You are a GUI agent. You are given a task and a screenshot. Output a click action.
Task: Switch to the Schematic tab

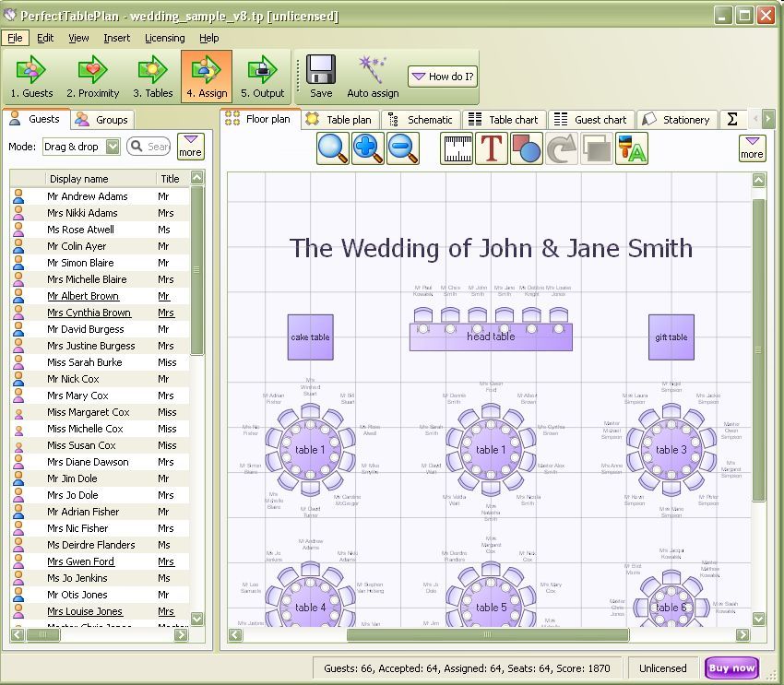tap(421, 120)
